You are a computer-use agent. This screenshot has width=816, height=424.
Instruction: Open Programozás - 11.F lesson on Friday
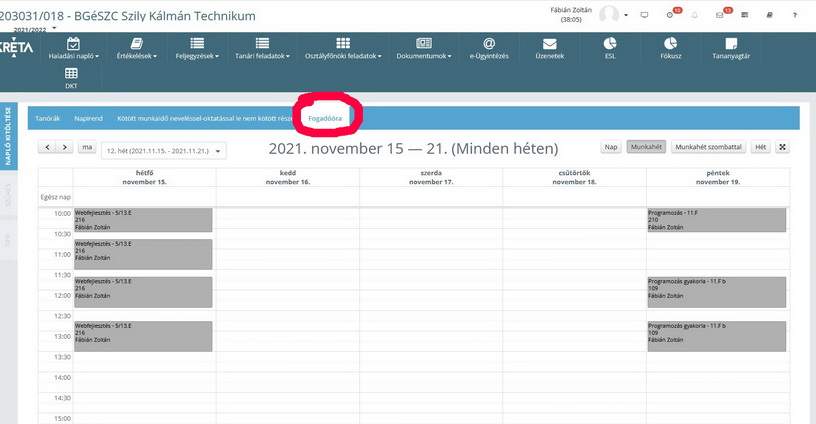point(716,220)
